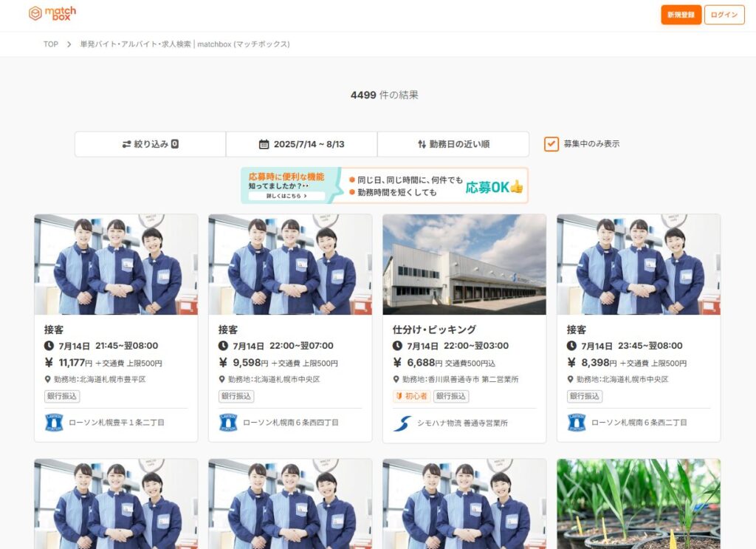
Task: Toggle the 募集中のみ表示 checkbox
Action: pos(551,144)
